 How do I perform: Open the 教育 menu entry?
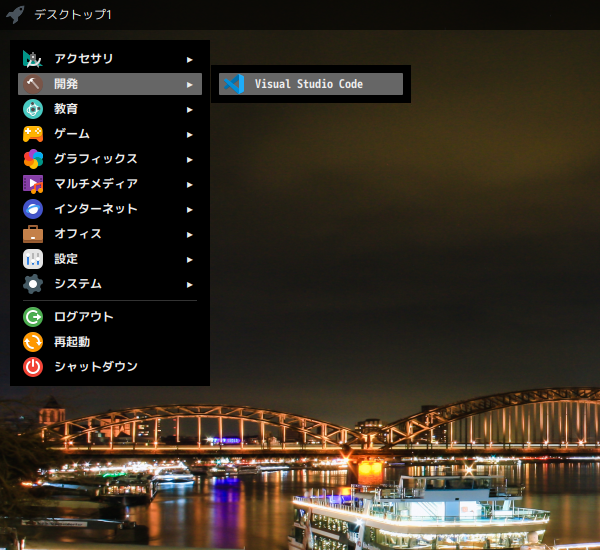coord(110,109)
